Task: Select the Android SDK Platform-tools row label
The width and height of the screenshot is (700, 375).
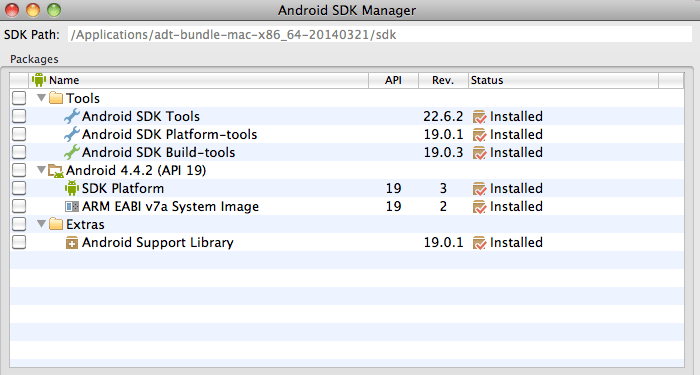Action: (170, 134)
